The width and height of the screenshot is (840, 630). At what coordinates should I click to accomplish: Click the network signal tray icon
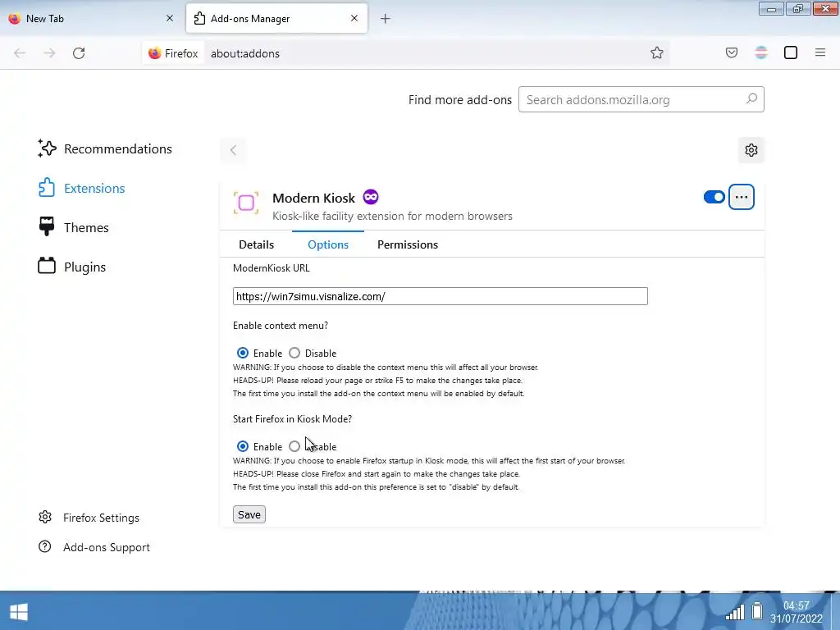coord(735,612)
